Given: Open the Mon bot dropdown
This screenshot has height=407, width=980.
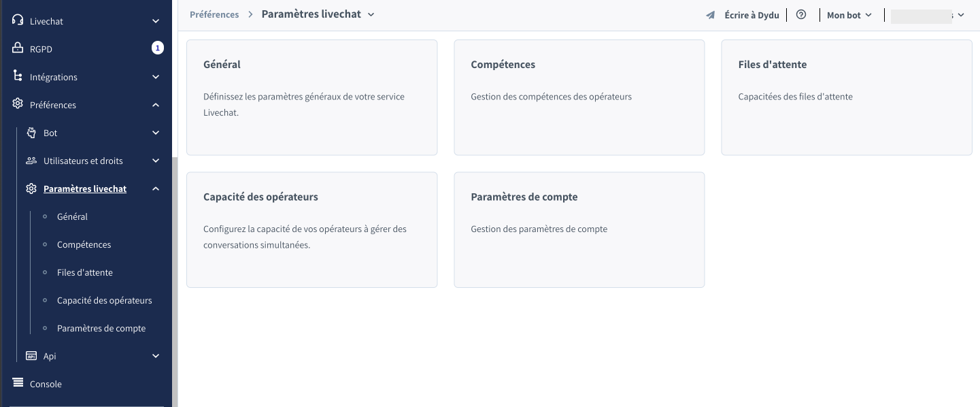Looking at the screenshot, I should point(849,15).
